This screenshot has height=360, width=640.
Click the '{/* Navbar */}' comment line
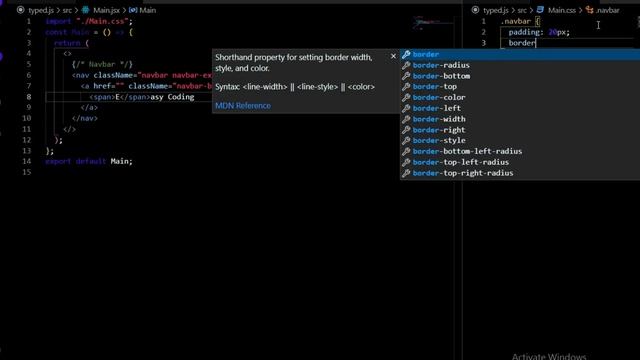(102, 64)
